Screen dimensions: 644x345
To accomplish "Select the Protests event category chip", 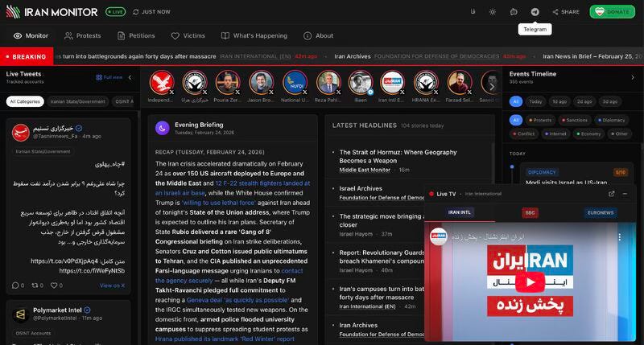I will point(540,120).
